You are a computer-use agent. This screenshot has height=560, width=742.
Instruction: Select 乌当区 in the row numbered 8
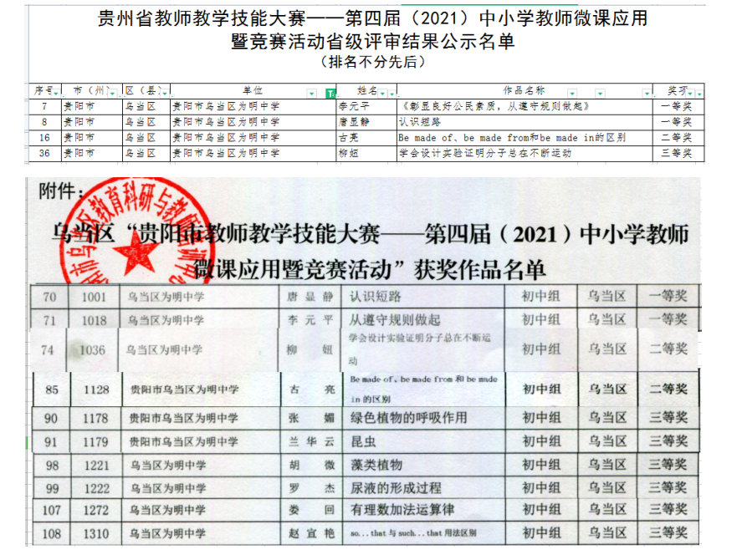(x=140, y=122)
